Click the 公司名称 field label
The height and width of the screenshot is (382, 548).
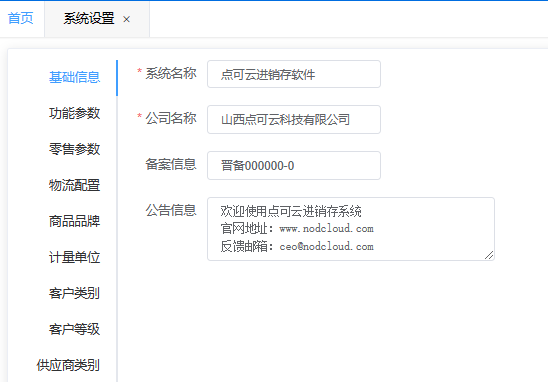click(x=171, y=118)
